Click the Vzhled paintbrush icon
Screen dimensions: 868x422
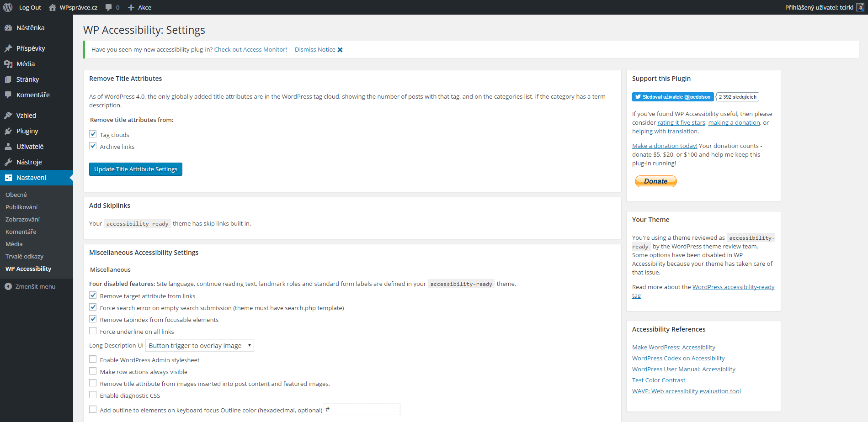8,116
